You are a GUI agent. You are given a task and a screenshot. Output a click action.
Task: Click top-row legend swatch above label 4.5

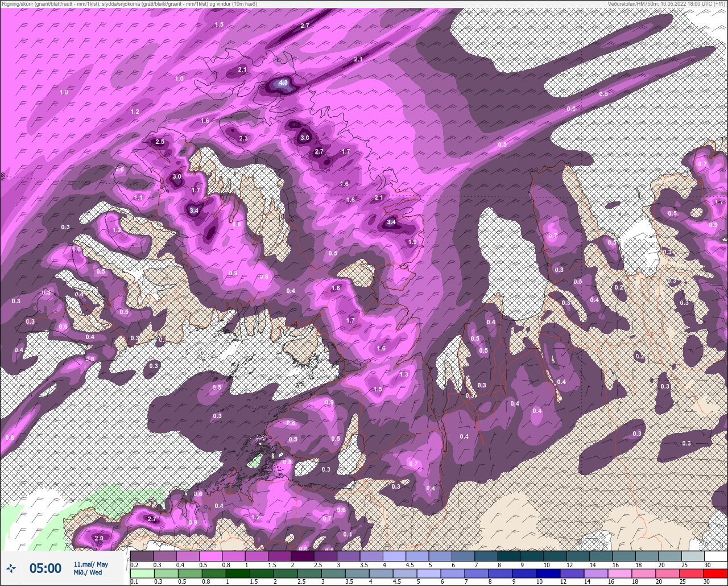click(417, 556)
